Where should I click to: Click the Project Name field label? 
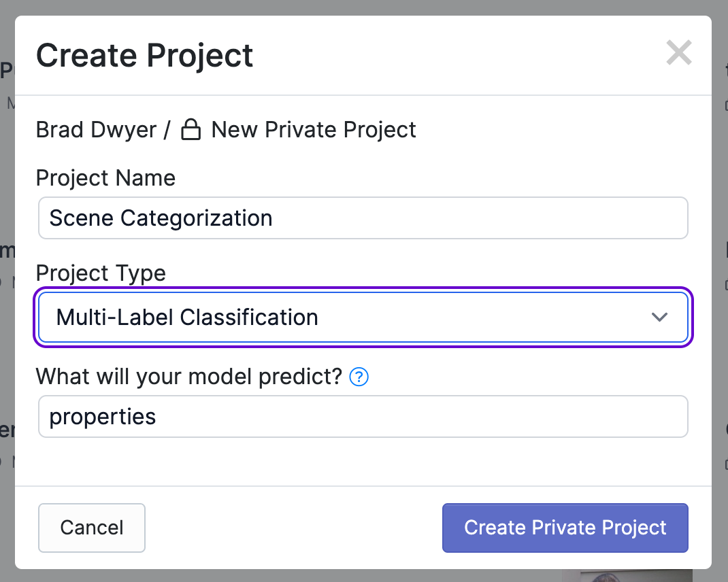[105, 178]
